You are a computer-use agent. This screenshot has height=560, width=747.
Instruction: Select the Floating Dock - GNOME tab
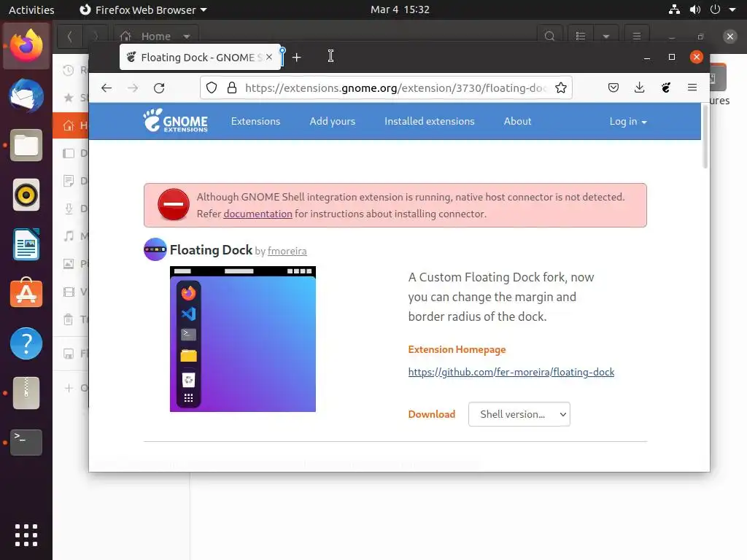200,57
